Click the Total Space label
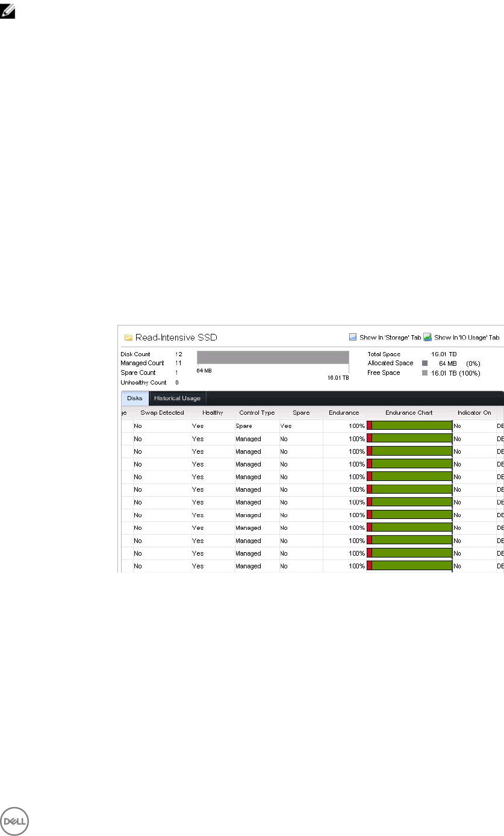504x836 pixels. 384,354
